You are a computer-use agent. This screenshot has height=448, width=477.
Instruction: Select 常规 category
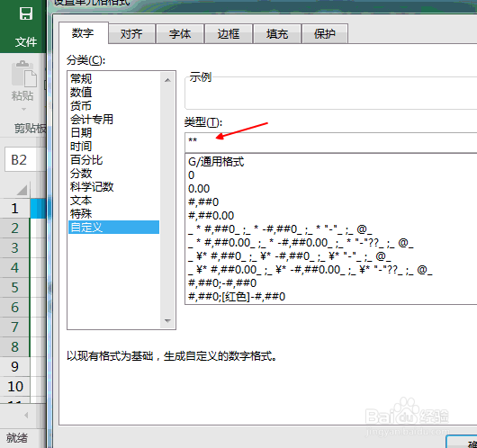113,79
